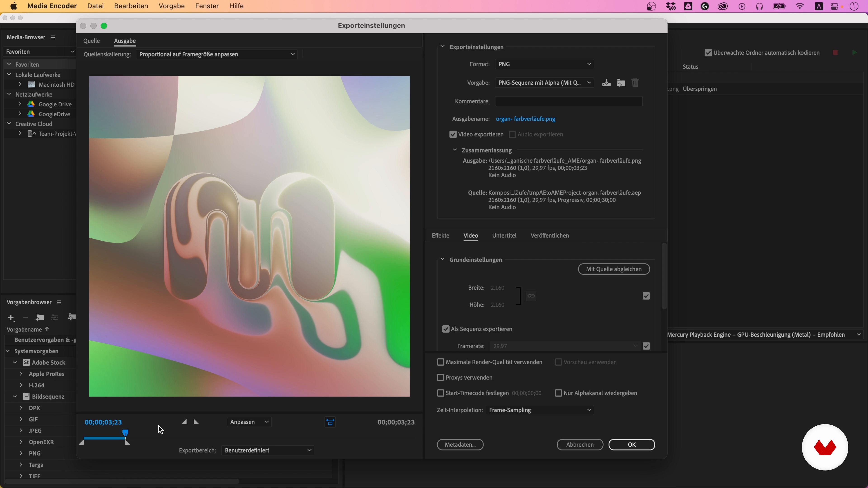Viewport: 868px width, 488px height.
Task: Open Anpassen zoom dropdown
Action: 249,422
